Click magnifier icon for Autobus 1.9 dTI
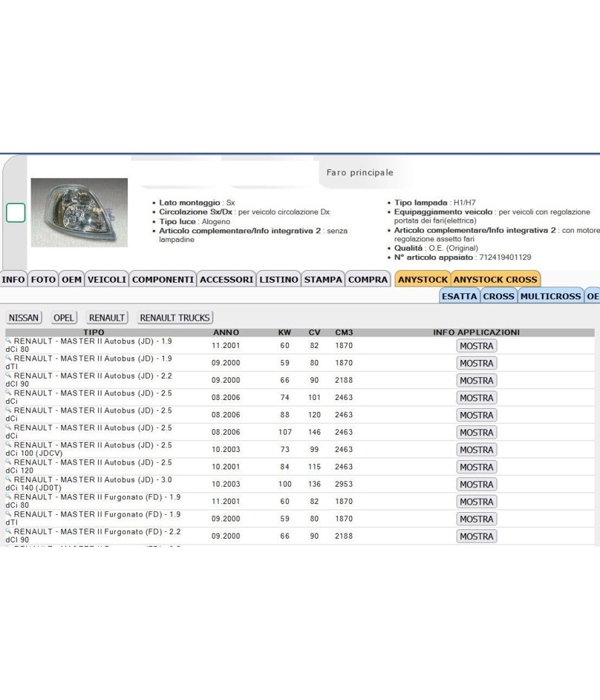Image resolution: width=600 pixels, height=700 pixels. point(9,358)
